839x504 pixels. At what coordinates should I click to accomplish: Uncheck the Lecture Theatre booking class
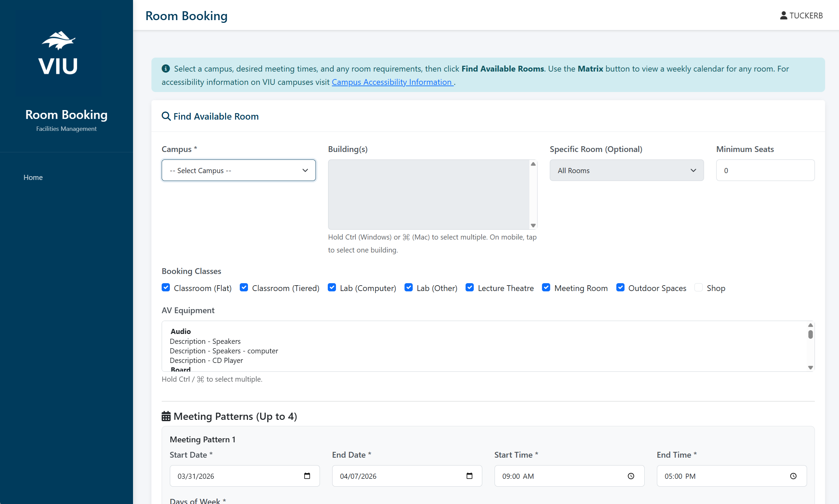[470, 287]
